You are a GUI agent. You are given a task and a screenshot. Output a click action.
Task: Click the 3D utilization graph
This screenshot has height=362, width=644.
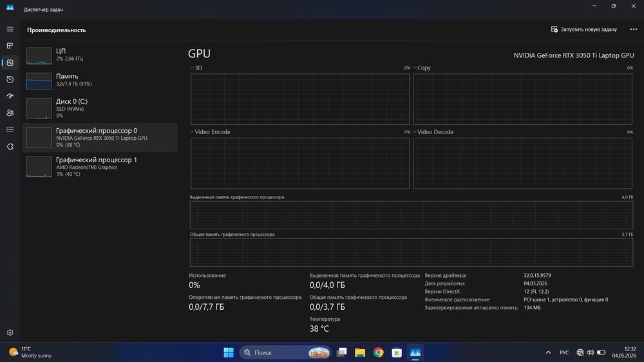[x=300, y=99]
